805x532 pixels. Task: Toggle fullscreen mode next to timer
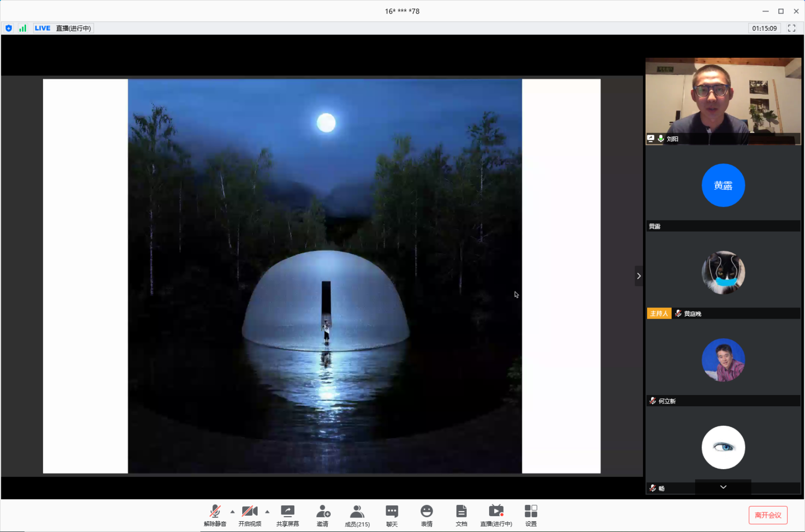[791, 28]
